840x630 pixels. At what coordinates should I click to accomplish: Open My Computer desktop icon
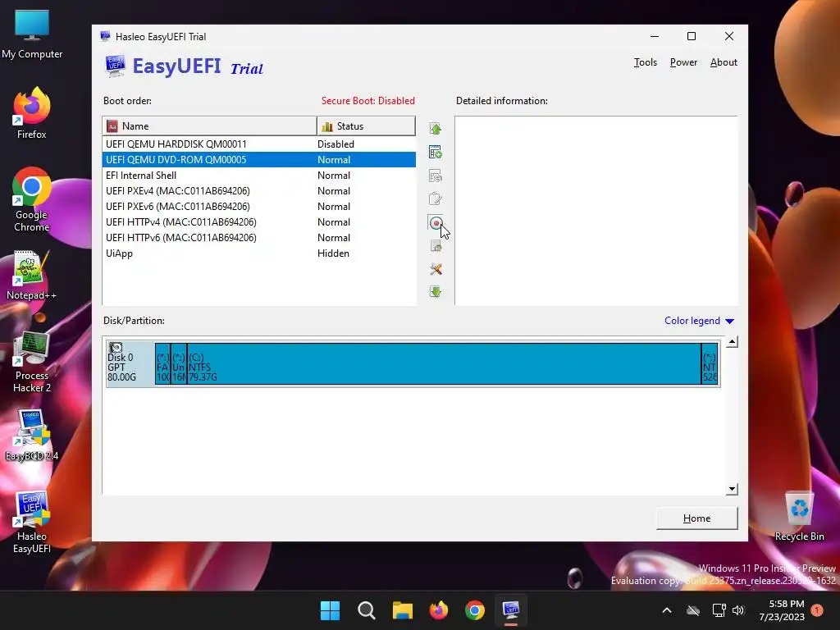(32, 34)
